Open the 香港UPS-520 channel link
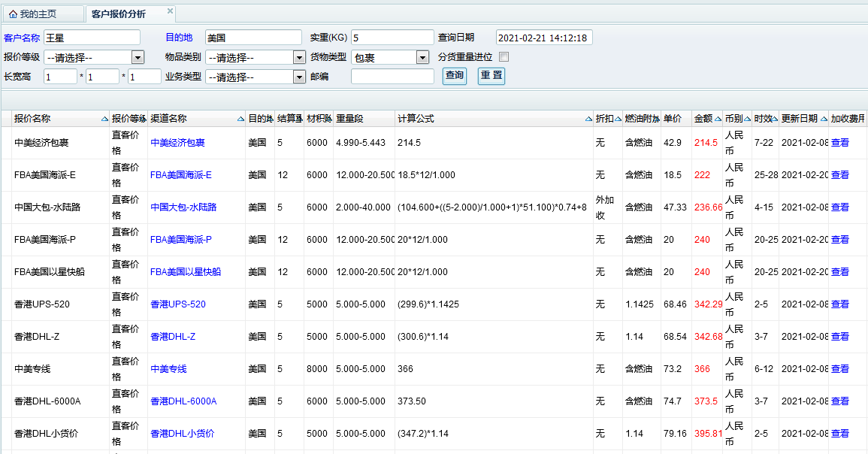The height and width of the screenshot is (454, 868). [x=178, y=304]
